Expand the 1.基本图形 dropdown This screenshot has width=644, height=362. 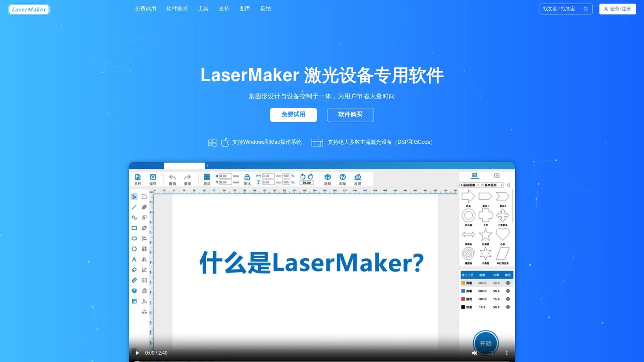tap(493, 185)
